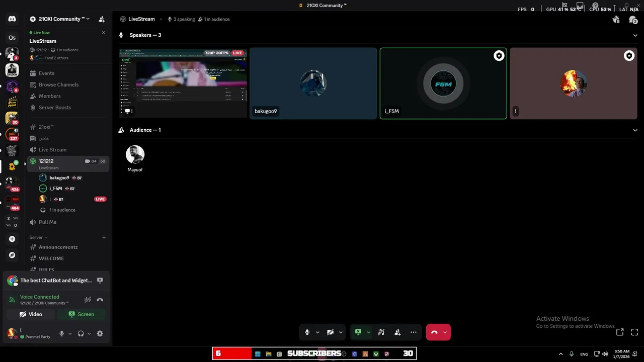This screenshot has height=362, width=644.
Task: Enter full screen mode
Action: click(634, 332)
